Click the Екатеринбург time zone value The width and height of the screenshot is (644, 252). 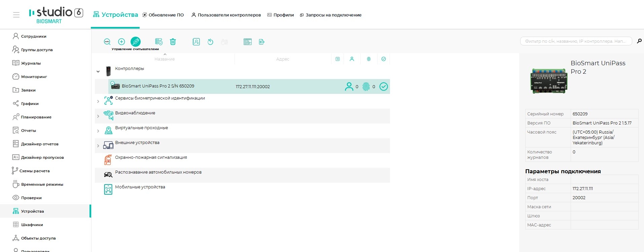594,137
